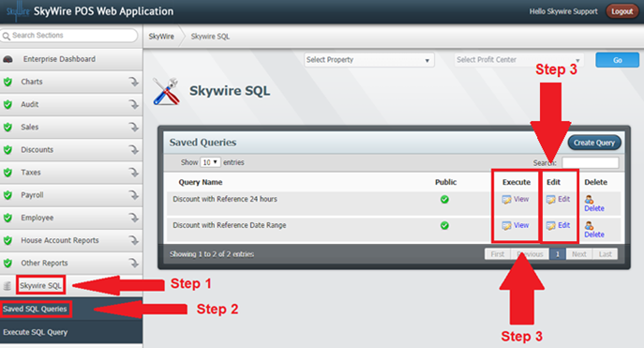Click Public checkmark for Discount with Reference Date Range

tap(444, 225)
